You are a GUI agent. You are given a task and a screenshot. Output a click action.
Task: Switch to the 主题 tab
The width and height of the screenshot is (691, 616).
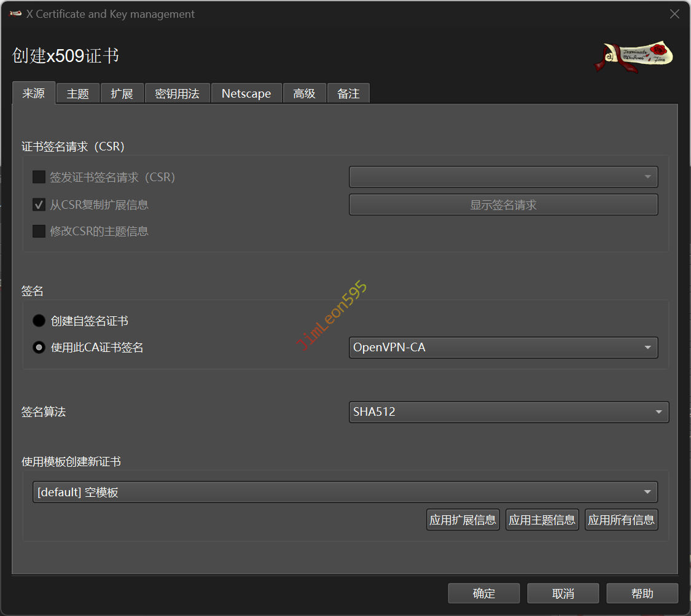tap(78, 94)
